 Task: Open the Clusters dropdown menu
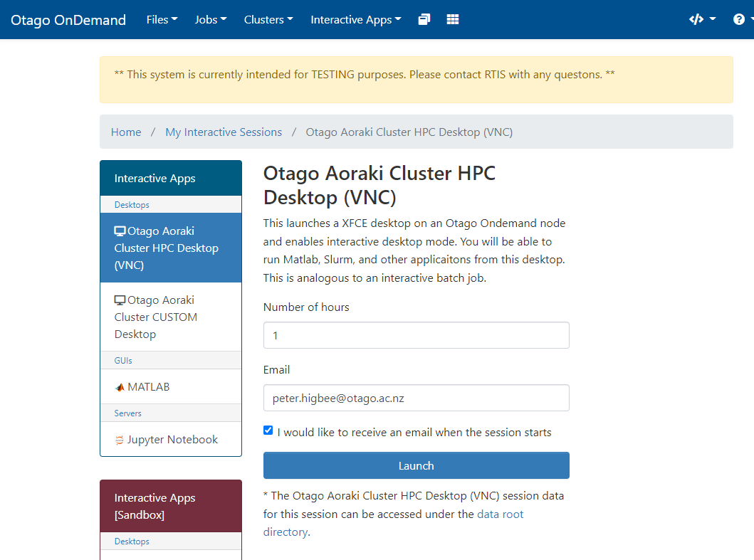pyautogui.click(x=268, y=20)
